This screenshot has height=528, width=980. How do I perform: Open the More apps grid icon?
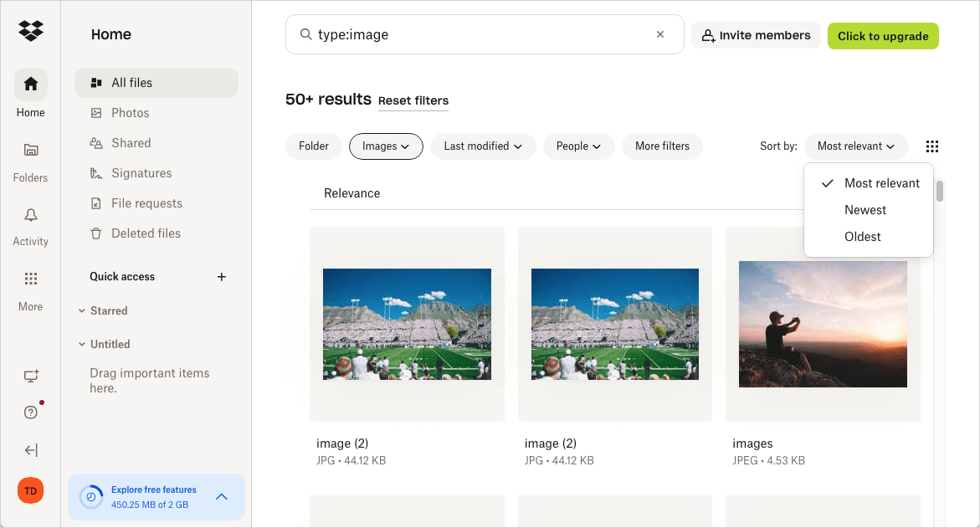pyautogui.click(x=31, y=279)
